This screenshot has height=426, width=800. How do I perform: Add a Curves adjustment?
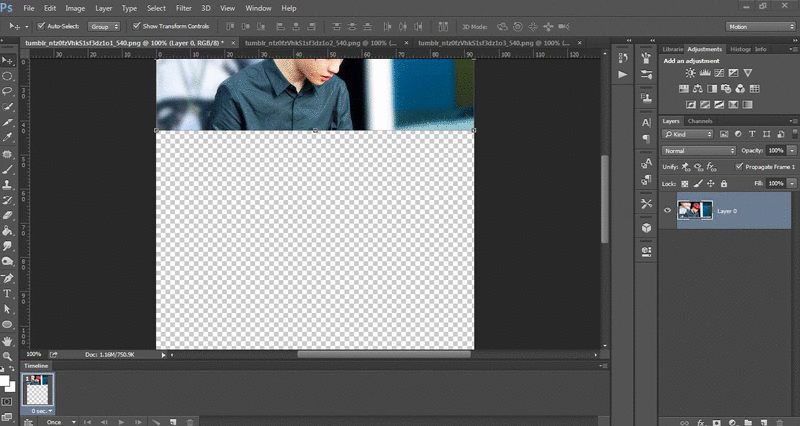point(719,73)
